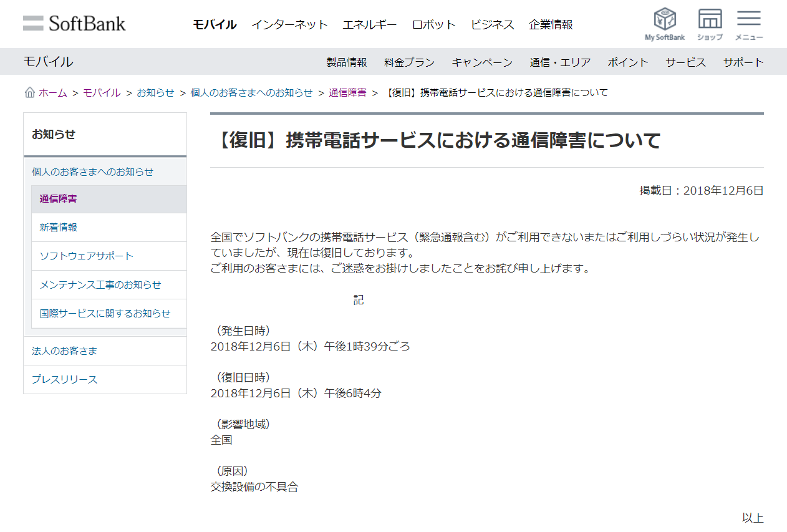The image size is (787, 532).
Task: Click the article title 【復旧】携帯電話サービスにおける通信障害について
Action: click(436, 141)
